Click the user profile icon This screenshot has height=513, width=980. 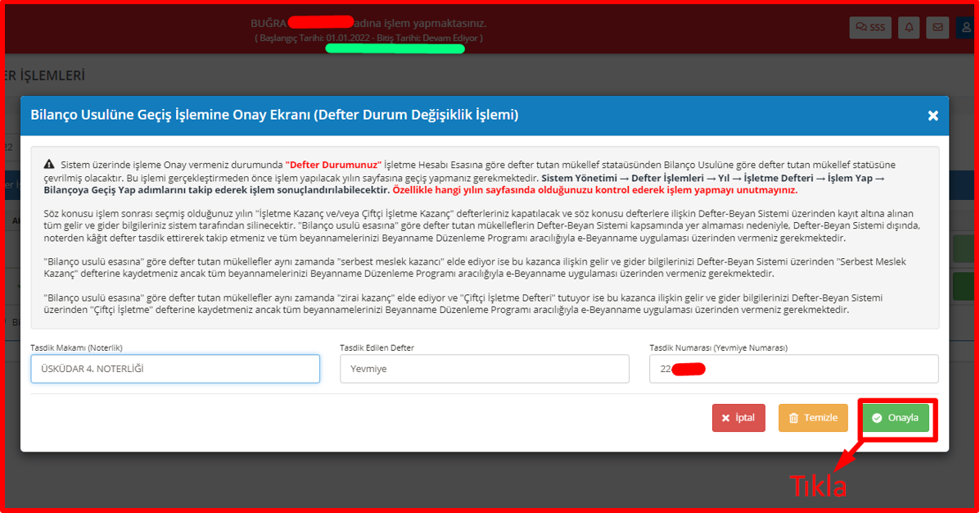click(966, 27)
